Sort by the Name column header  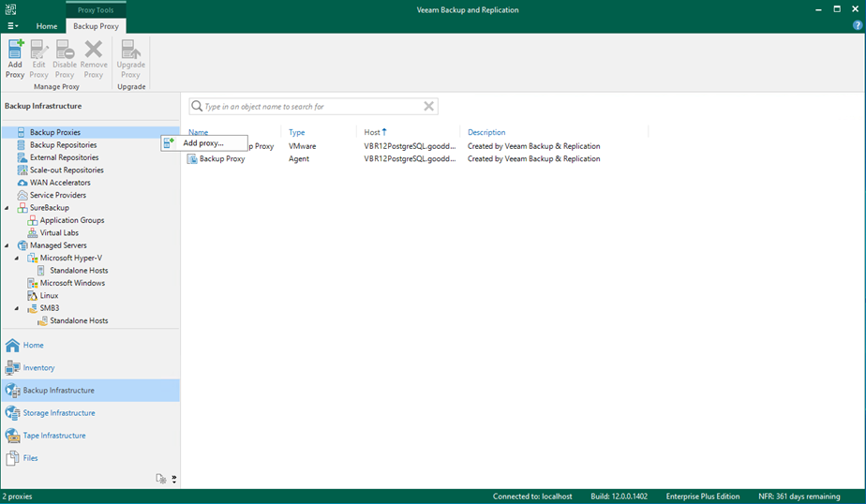tap(199, 132)
